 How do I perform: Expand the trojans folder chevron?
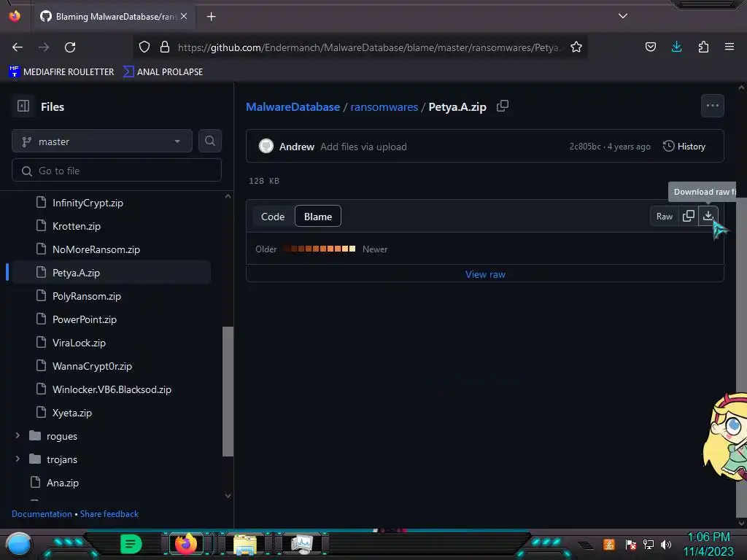(x=18, y=459)
